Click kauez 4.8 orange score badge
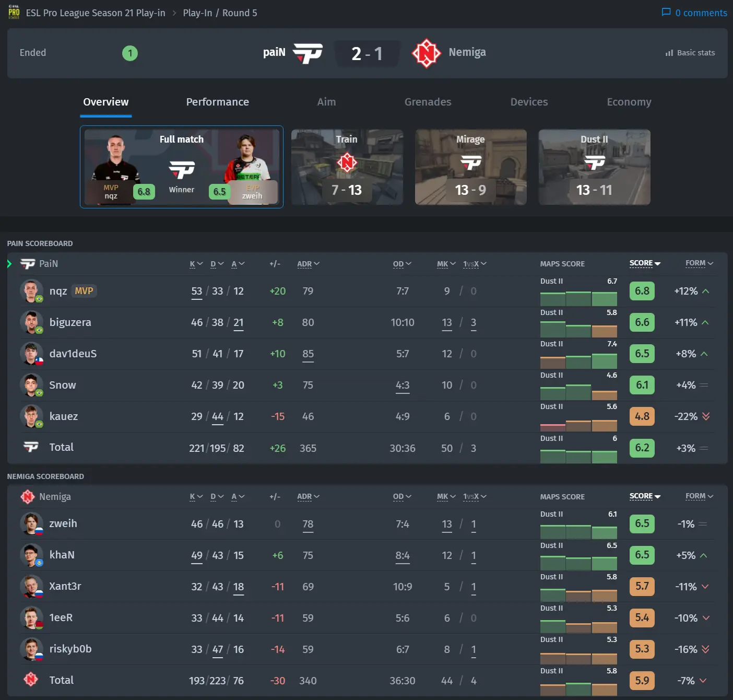 coord(642,416)
